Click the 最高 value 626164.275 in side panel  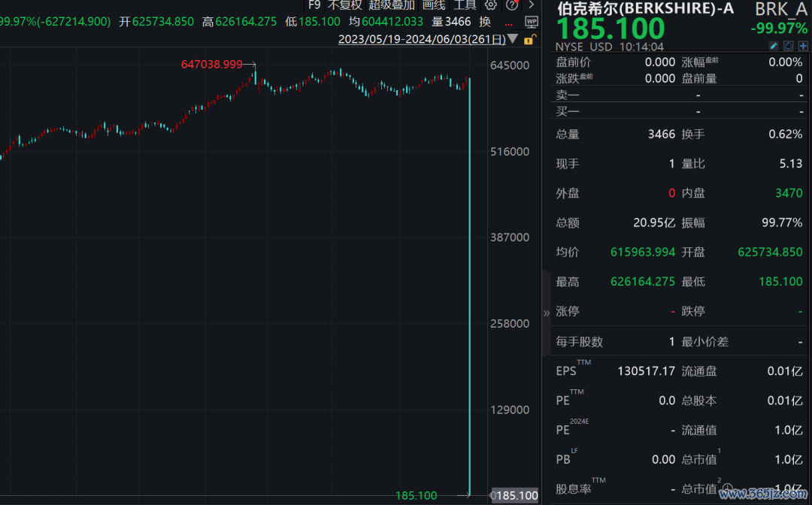(x=643, y=282)
